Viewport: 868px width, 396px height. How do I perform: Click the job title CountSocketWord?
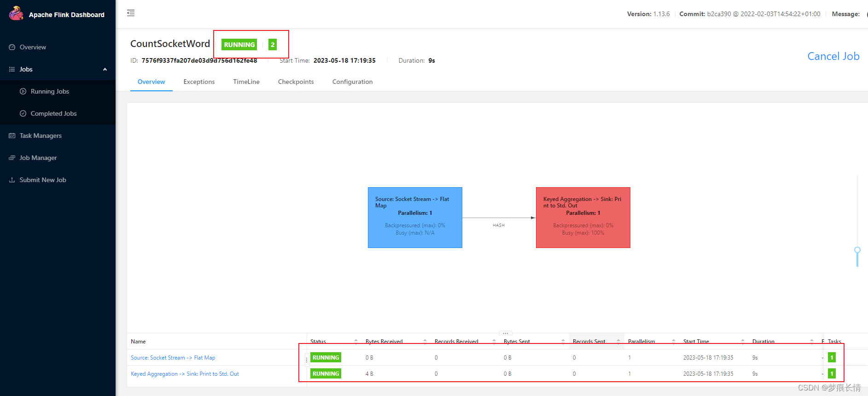[x=170, y=44]
